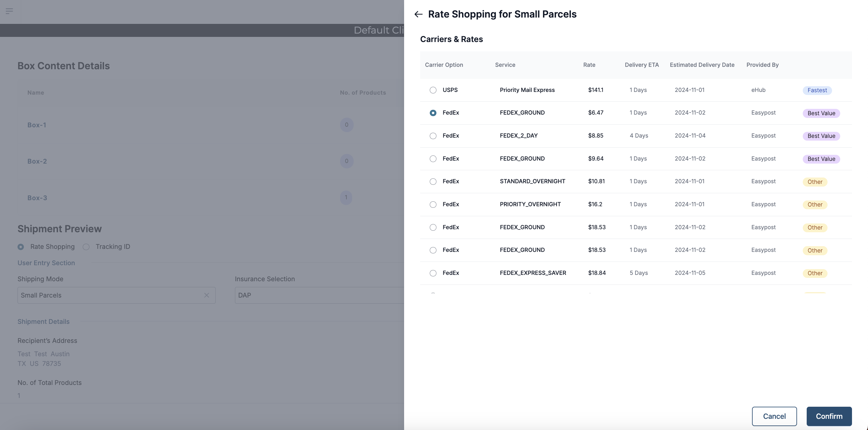
Task: Select the FedEx PRIORITY_OVERNIGHT $16.2 radio
Action: coord(433,204)
